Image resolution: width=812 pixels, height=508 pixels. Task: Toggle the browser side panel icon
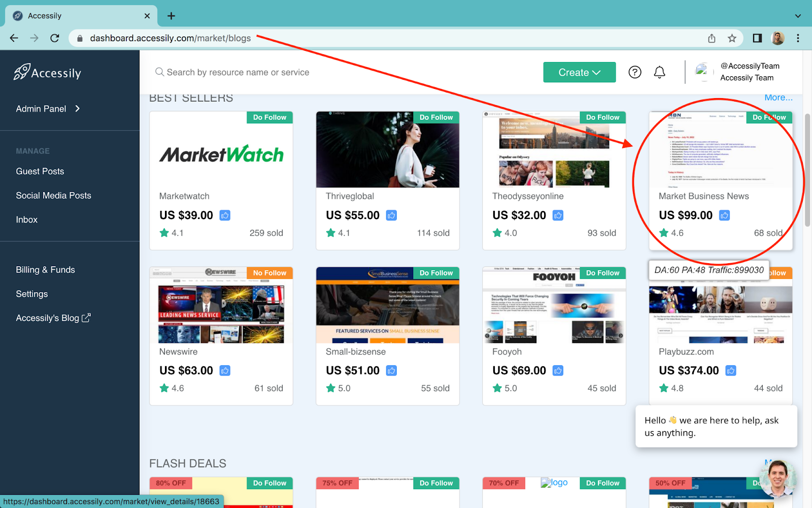pyautogui.click(x=757, y=38)
